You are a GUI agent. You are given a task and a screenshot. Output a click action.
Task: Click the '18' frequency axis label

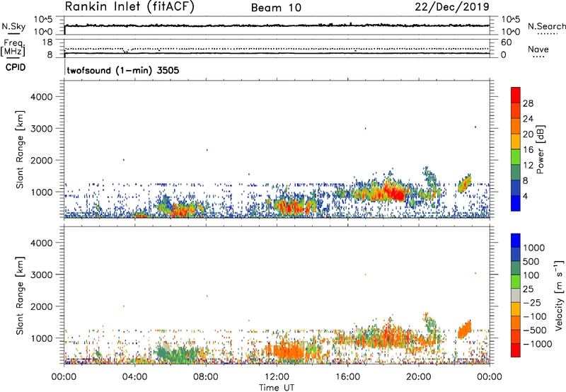coord(47,42)
